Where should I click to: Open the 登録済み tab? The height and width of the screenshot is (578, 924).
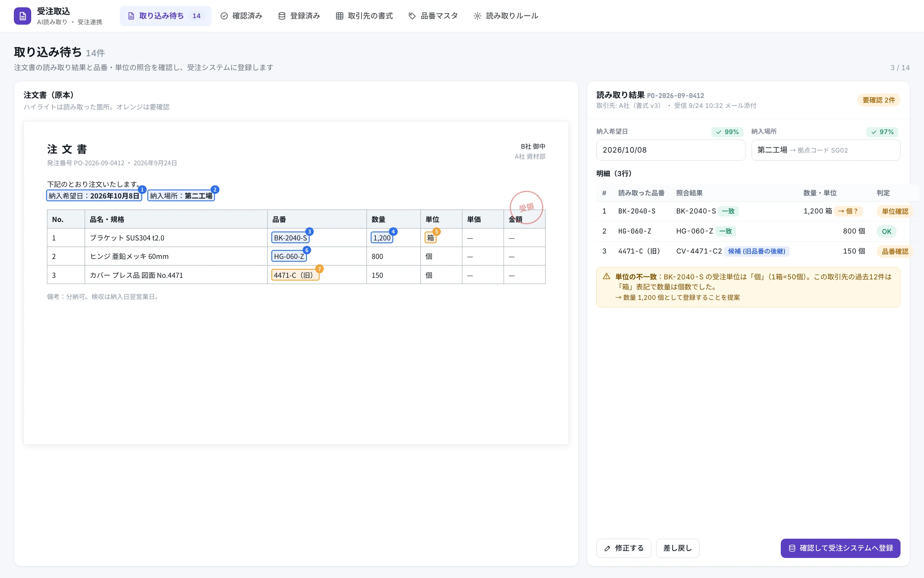pyautogui.click(x=299, y=16)
